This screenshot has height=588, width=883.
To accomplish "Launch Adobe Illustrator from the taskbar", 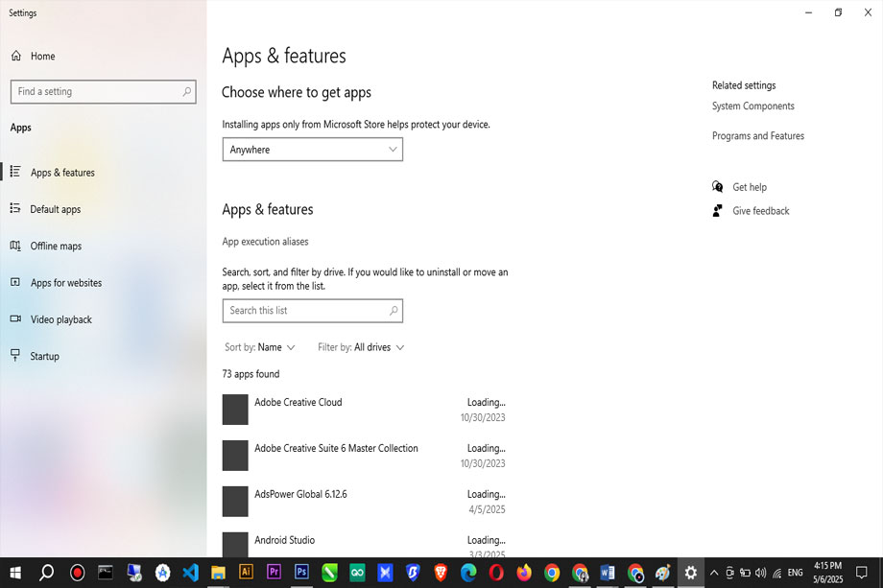I will tap(246, 573).
